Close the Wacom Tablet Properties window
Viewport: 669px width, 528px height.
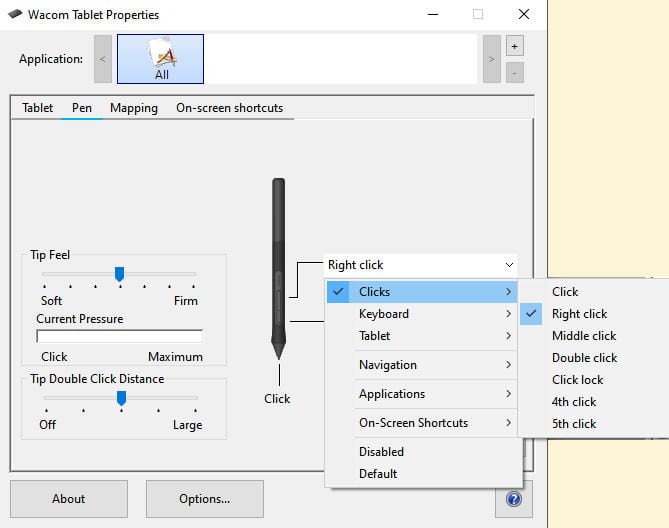[524, 15]
